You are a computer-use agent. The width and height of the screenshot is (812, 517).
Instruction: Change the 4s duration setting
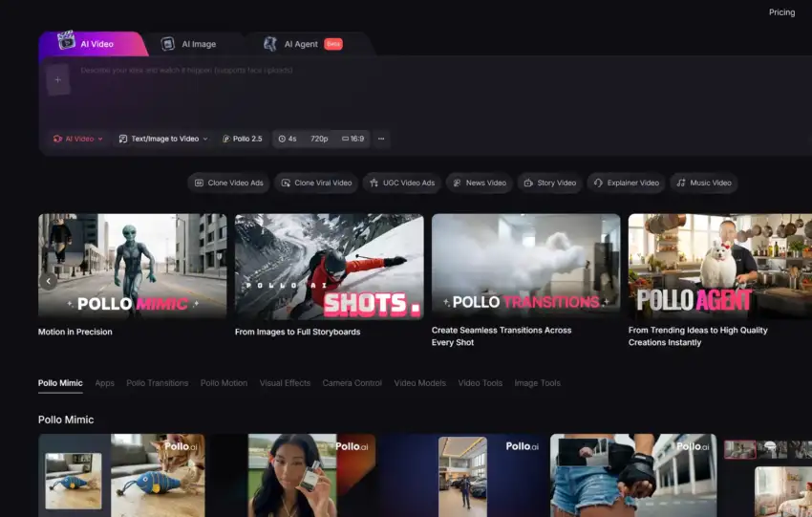click(x=288, y=139)
